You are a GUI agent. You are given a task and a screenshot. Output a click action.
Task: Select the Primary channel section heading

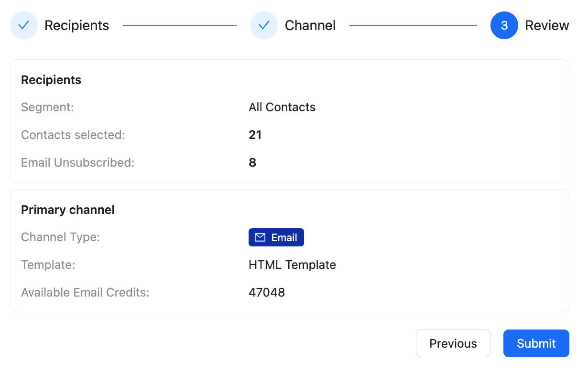(x=68, y=210)
